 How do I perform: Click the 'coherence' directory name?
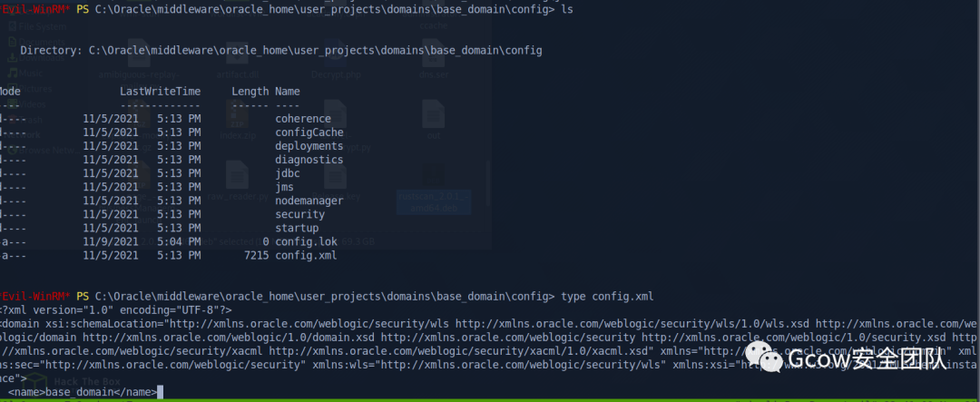(x=303, y=119)
